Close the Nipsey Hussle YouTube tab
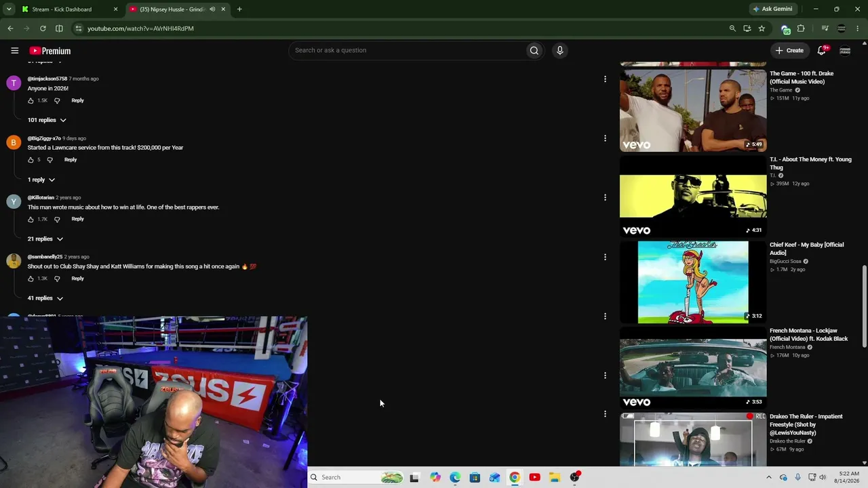The width and height of the screenshot is (868, 488). tap(223, 9)
